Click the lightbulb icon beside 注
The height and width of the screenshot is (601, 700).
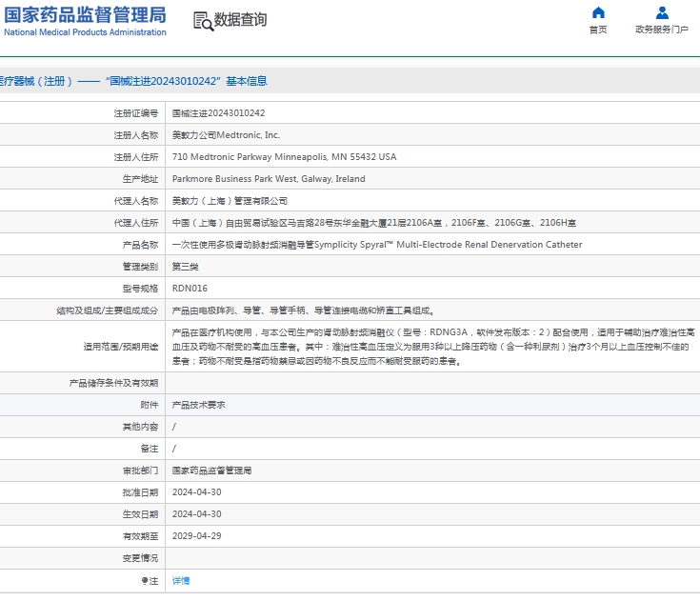point(145,580)
